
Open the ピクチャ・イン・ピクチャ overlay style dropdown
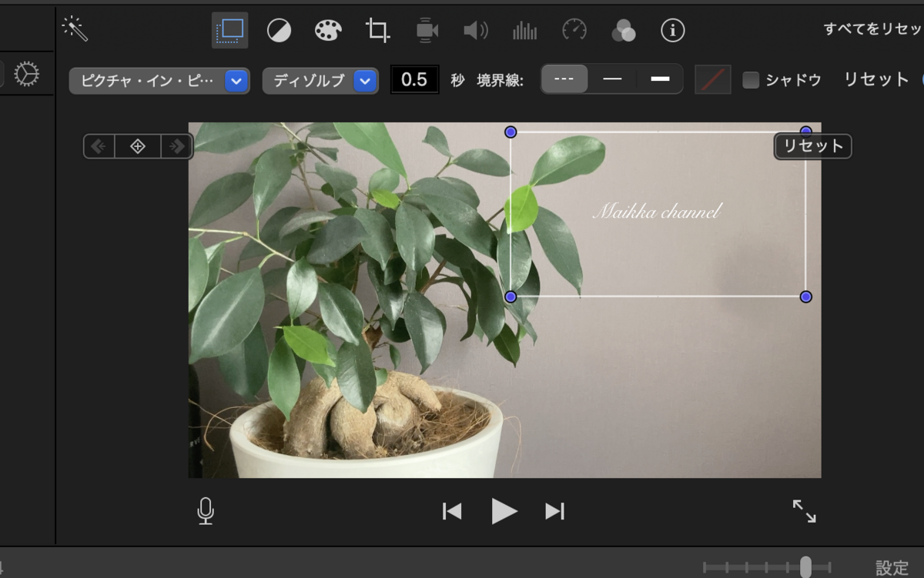[159, 81]
